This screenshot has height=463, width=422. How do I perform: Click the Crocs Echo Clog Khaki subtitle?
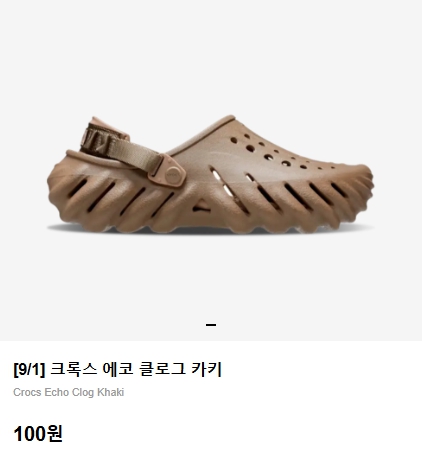69,392
